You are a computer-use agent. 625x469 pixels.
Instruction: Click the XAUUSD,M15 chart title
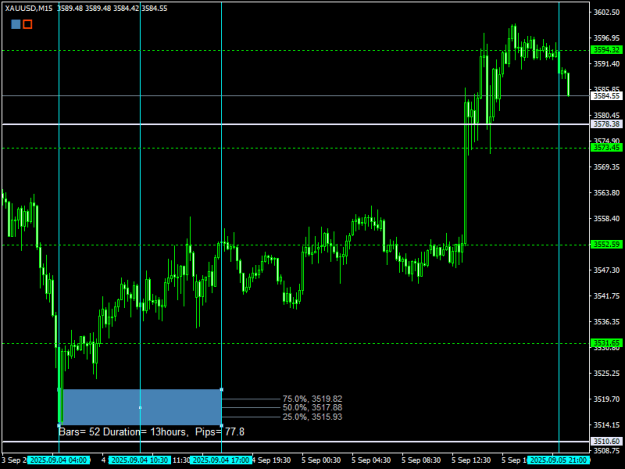tap(29, 8)
